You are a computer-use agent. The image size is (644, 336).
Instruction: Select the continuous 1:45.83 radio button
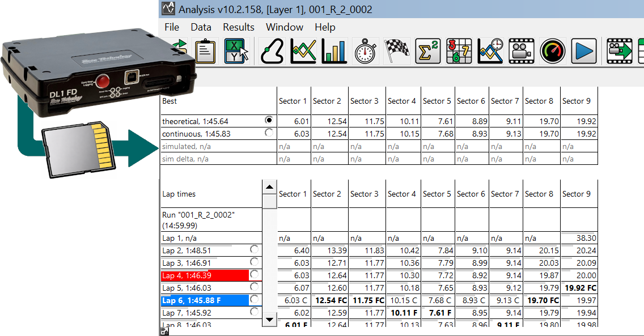pyautogui.click(x=269, y=133)
